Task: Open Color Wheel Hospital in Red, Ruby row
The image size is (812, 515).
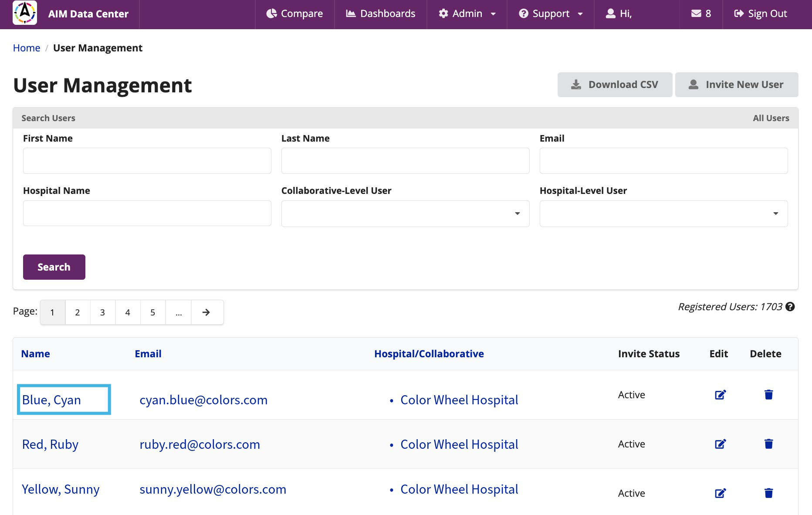Action: click(x=459, y=444)
